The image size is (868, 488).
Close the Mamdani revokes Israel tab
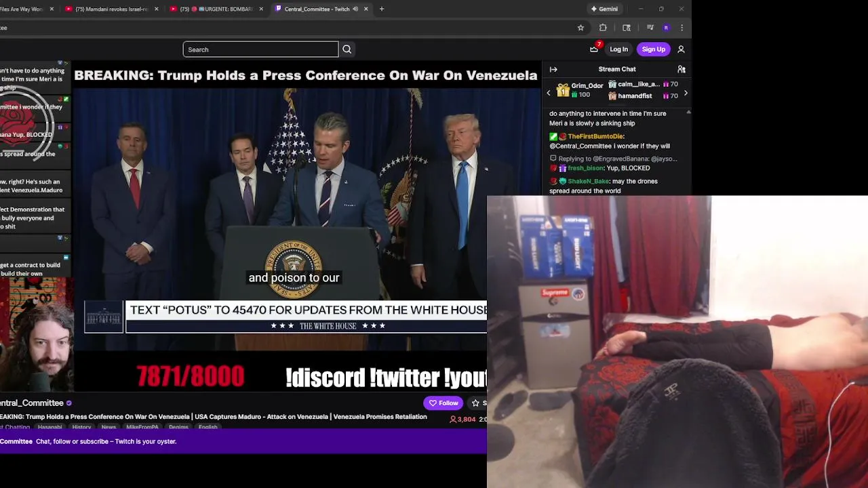[157, 9]
